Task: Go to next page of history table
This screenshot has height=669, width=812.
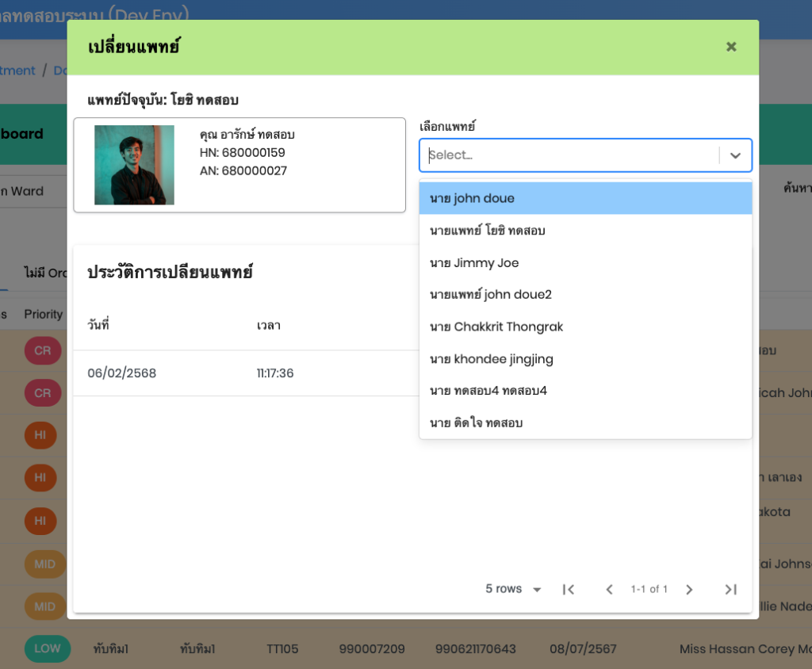Action: pyautogui.click(x=689, y=589)
